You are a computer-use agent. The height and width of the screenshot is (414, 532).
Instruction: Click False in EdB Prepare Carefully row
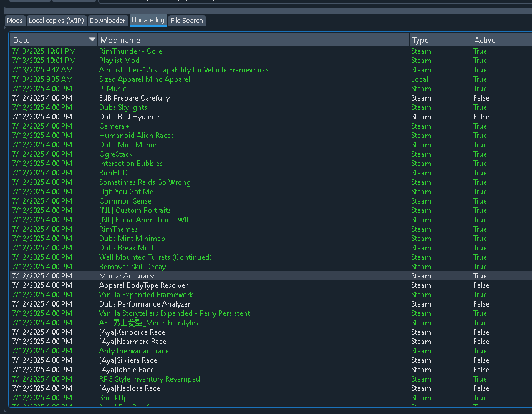[x=481, y=98]
